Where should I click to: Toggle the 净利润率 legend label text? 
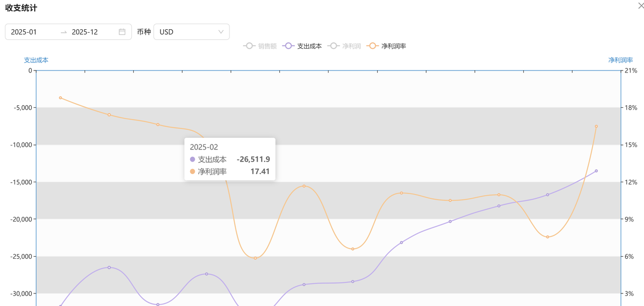[x=393, y=46]
